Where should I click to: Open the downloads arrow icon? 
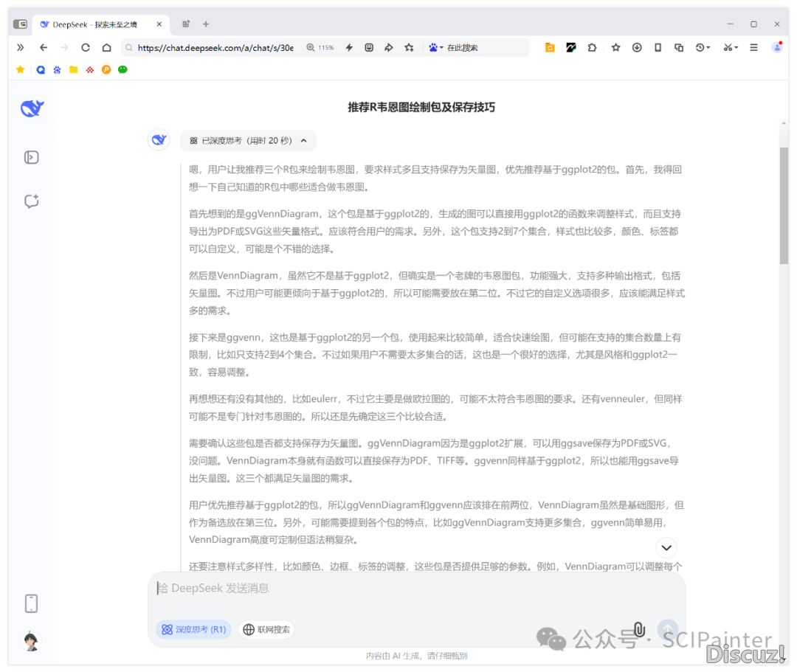[x=637, y=48]
